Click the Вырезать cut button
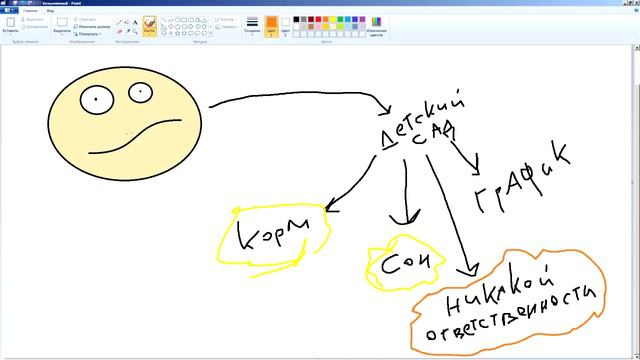This screenshot has height=360, width=640. pos(32,20)
